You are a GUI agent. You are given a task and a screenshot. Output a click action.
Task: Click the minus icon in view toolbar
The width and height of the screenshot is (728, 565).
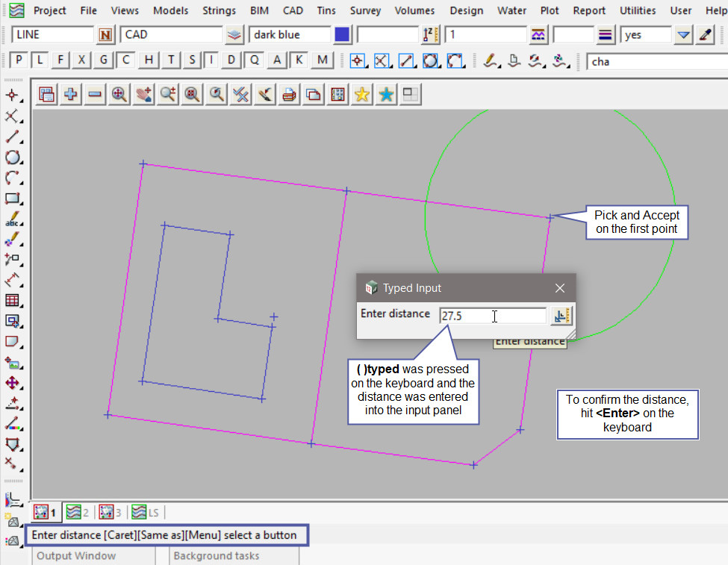pos(95,94)
